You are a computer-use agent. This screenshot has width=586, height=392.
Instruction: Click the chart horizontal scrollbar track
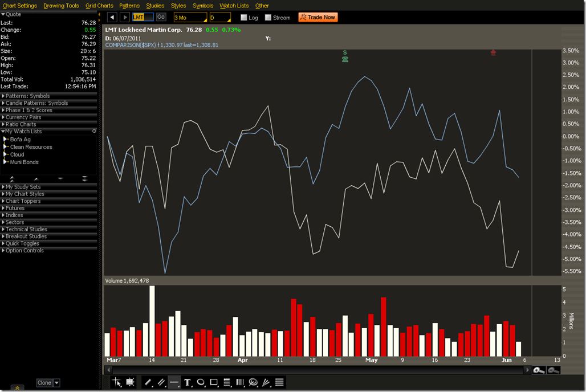pyautogui.click(x=318, y=370)
